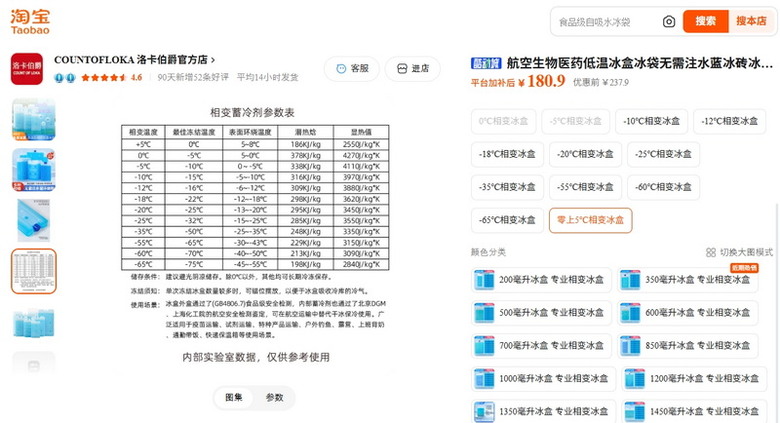Select 350毫升冰盒 专业相变冰盒 variant
Viewport: 780px width, 423px height.
coord(688,280)
